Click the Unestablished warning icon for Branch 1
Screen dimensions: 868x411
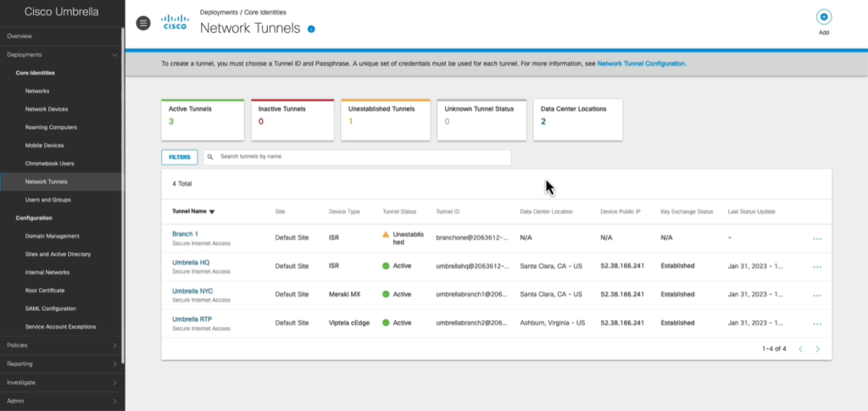386,235
